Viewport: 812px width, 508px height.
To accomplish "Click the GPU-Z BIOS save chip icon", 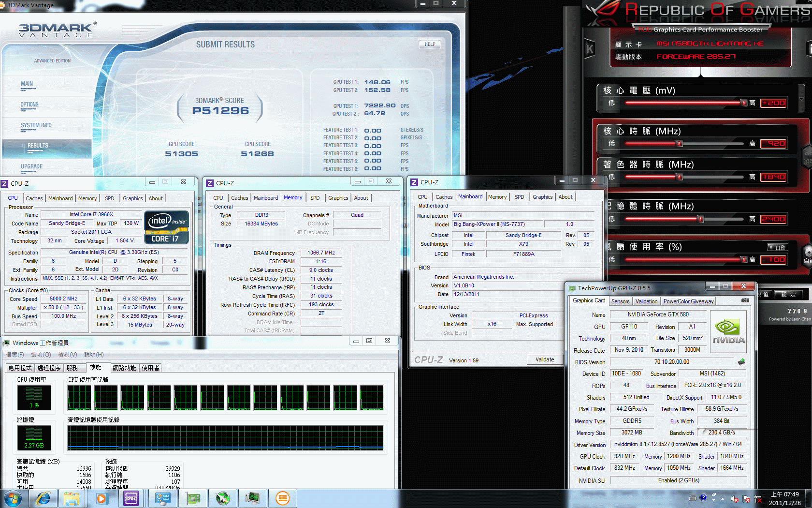I will pos(741,362).
